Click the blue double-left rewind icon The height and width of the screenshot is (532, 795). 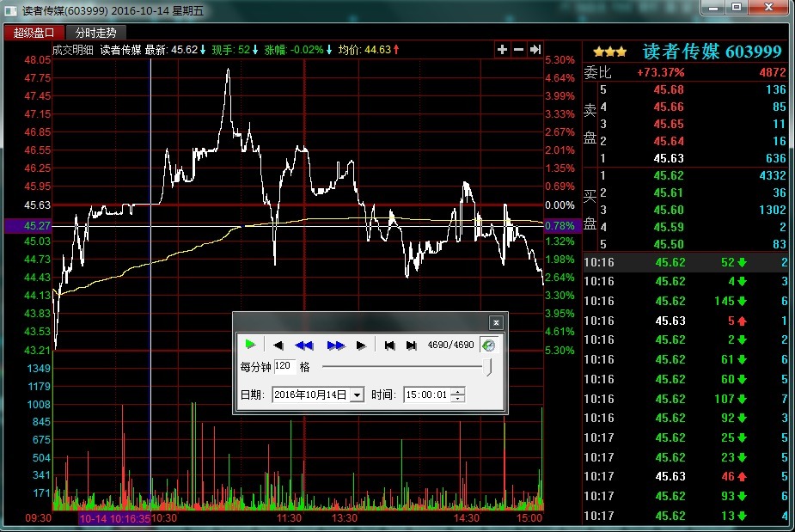click(304, 345)
